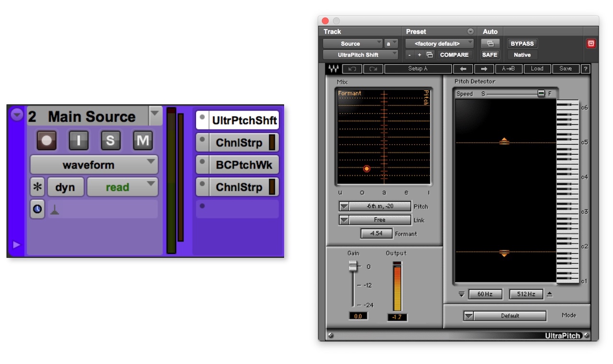Viewport: 613px width, 364px height.
Task: Click the asterisk elastic audio button
Action: (x=37, y=187)
